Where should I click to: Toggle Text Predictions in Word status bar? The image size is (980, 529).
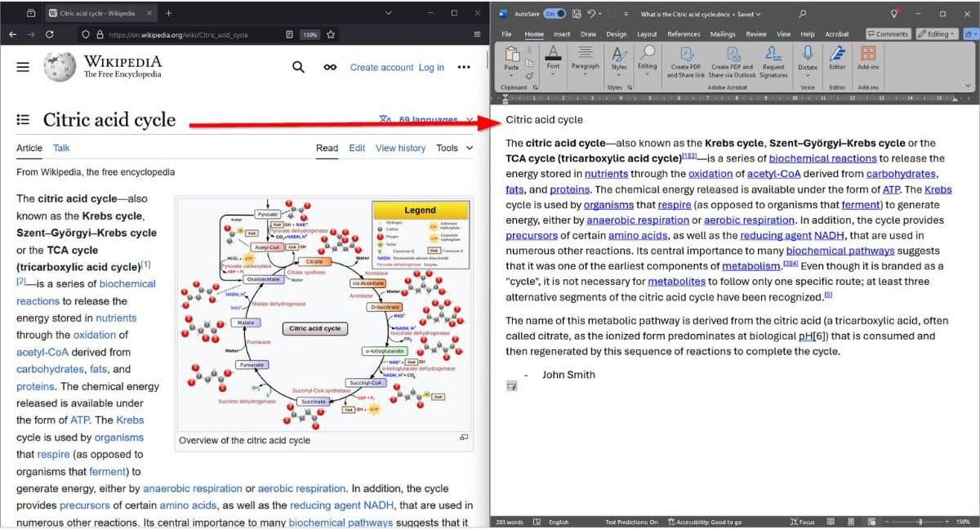tap(631, 522)
